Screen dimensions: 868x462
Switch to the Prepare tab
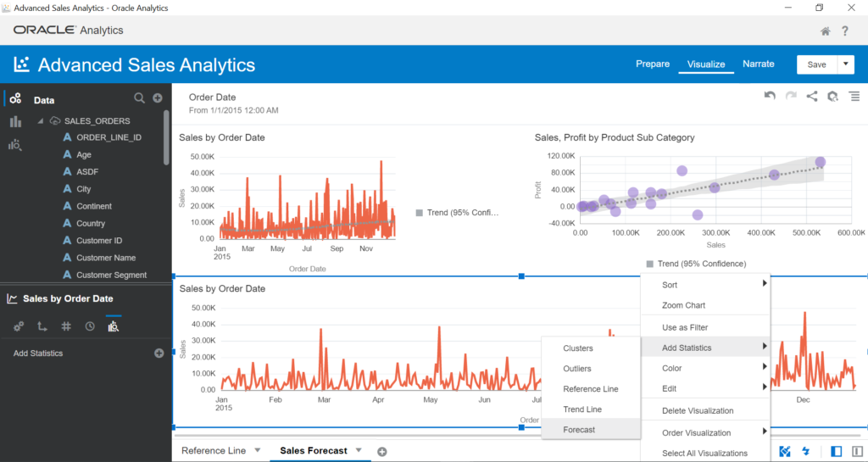click(653, 64)
